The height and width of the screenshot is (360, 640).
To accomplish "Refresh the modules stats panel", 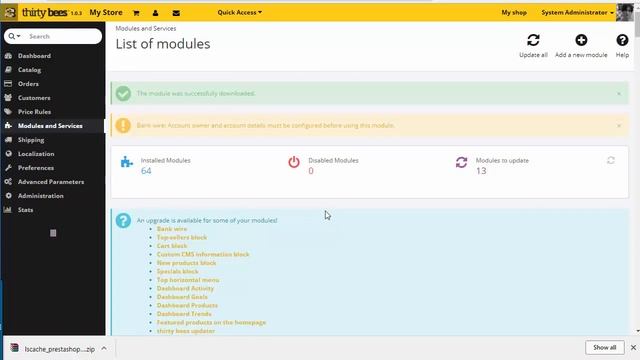I will coord(611,160).
